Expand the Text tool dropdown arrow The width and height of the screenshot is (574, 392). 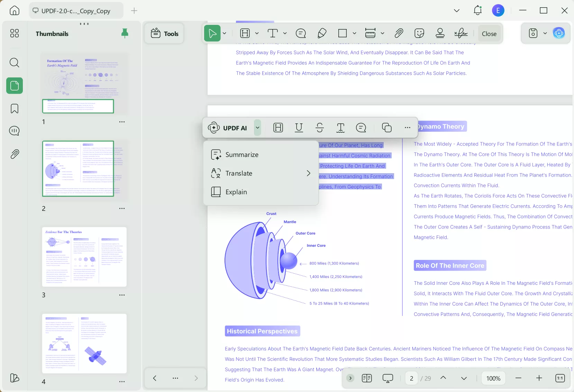pyautogui.click(x=285, y=34)
